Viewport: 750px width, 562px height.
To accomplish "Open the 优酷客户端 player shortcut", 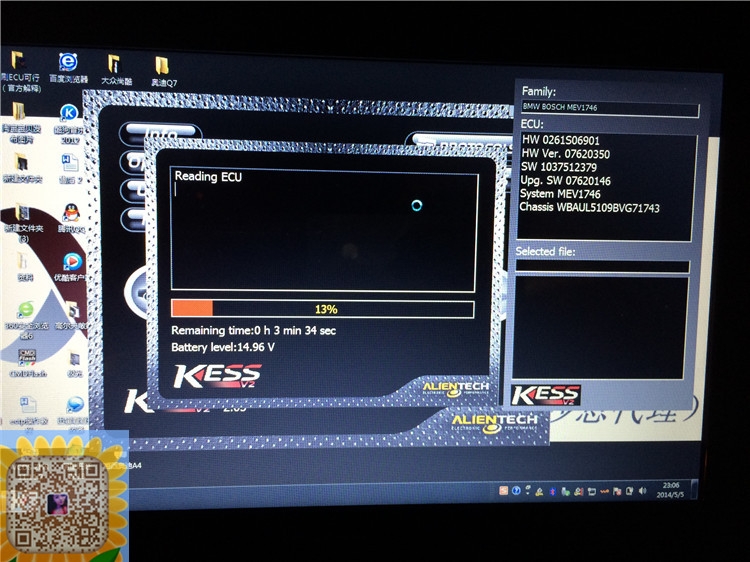I will coord(72,268).
